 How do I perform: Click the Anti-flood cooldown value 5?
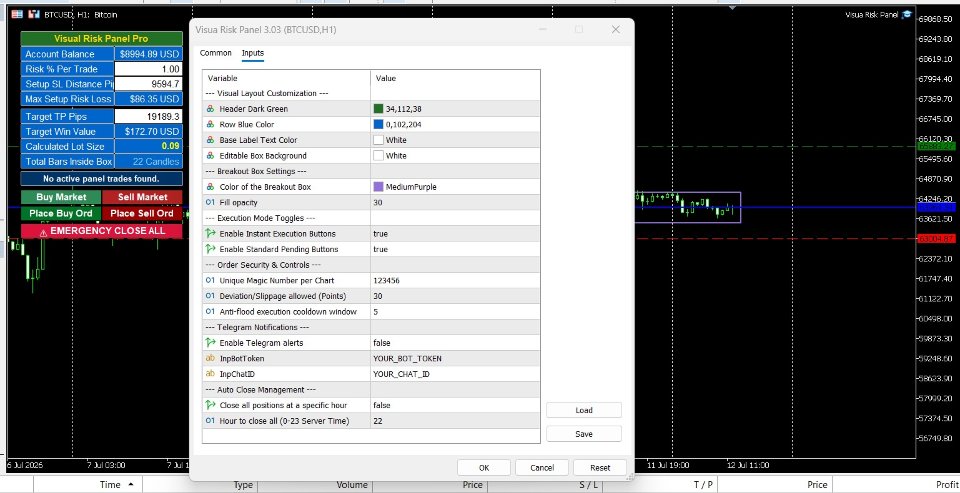[375, 312]
